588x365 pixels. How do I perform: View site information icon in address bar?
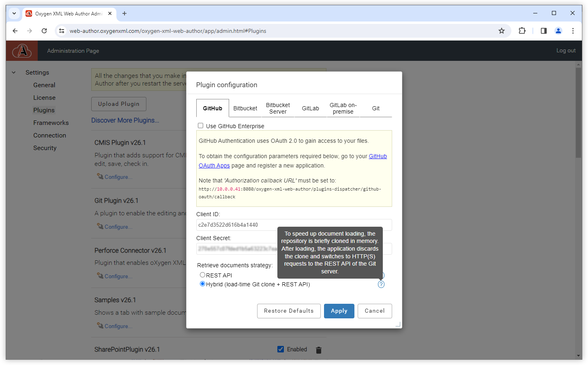coord(62,31)
